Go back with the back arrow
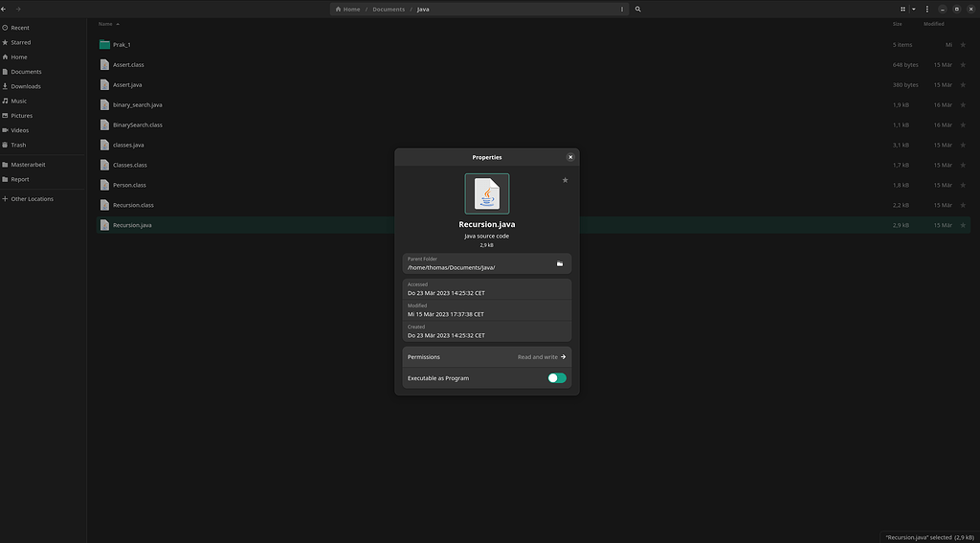The height and width of the screenshot is (543, 980). [x=4, y=9]
